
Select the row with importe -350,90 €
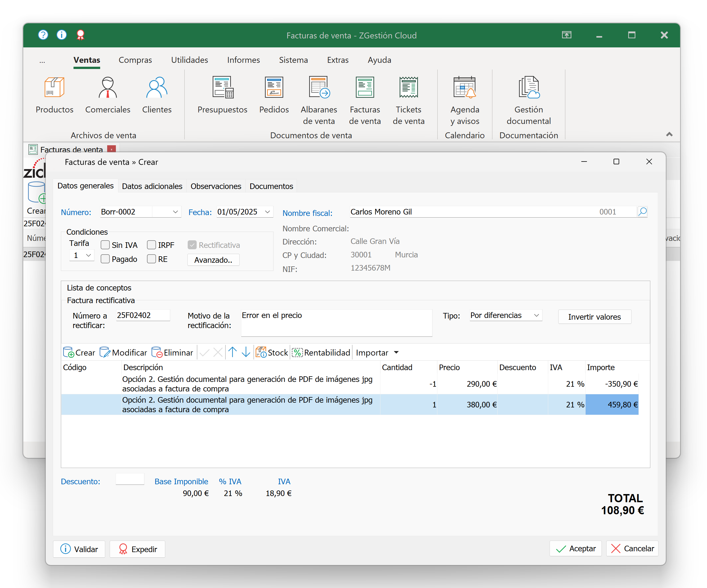(x=350, y=384)
